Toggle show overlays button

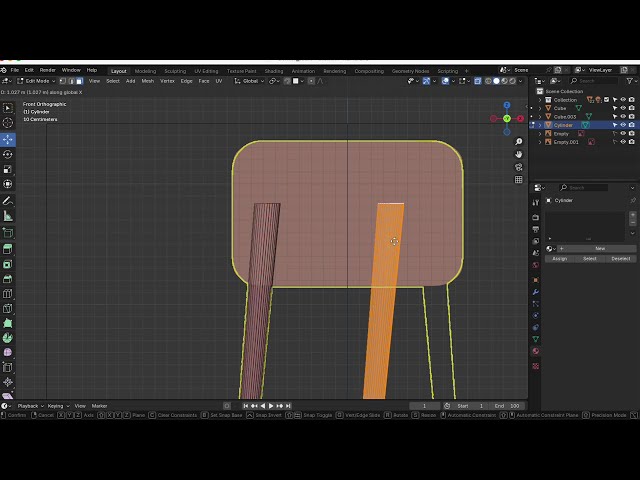[445, 81]
